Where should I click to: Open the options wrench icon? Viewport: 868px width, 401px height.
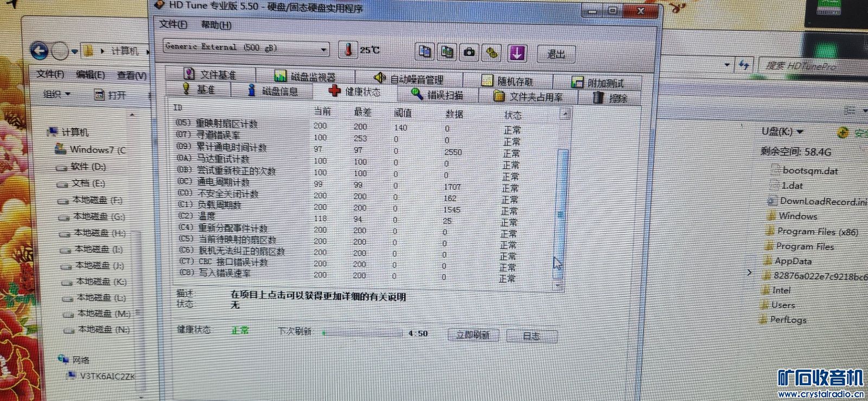[492, 53]
